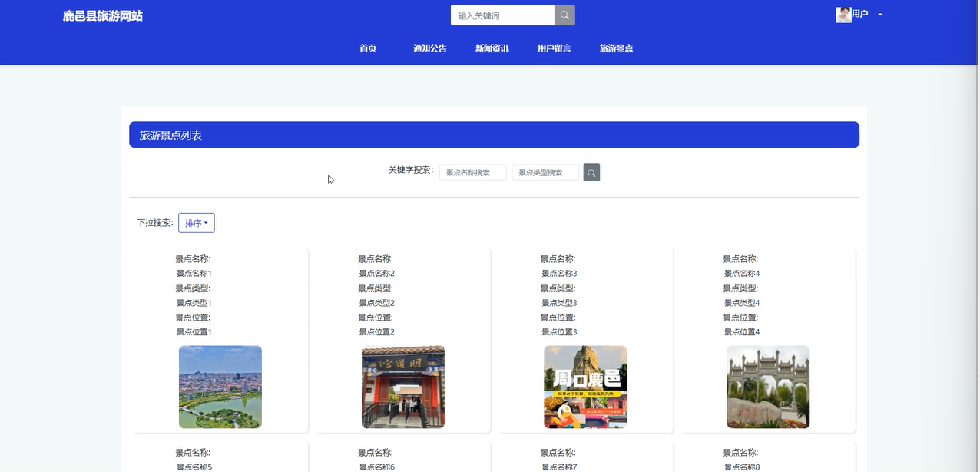
Task: Click the text 景点类型2
Action: pyautogui.click(x=377, y=303)
